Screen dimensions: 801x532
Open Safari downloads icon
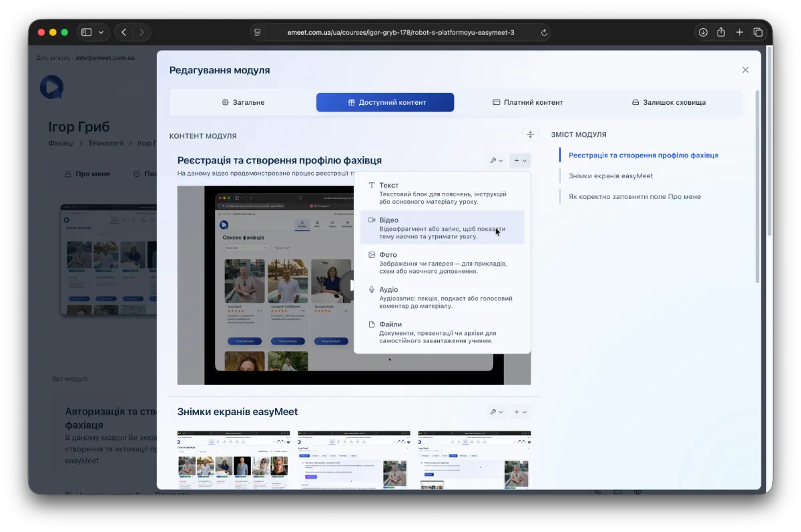coord(703,32)
